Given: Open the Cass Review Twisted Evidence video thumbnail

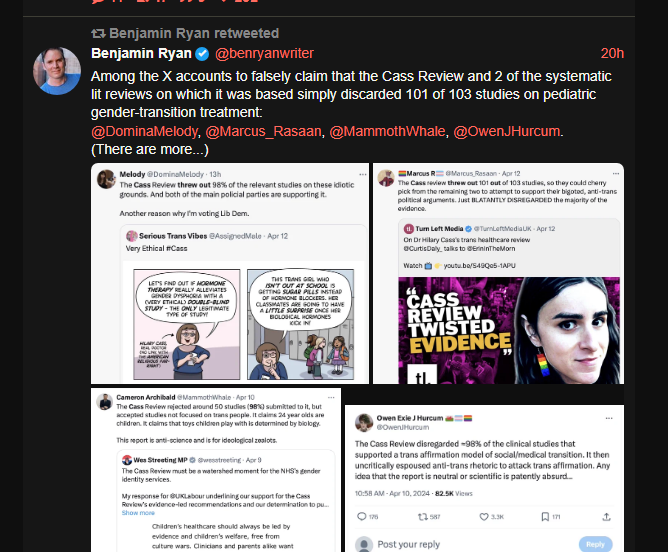Looking at the screenshot, I should coord(509,330).
